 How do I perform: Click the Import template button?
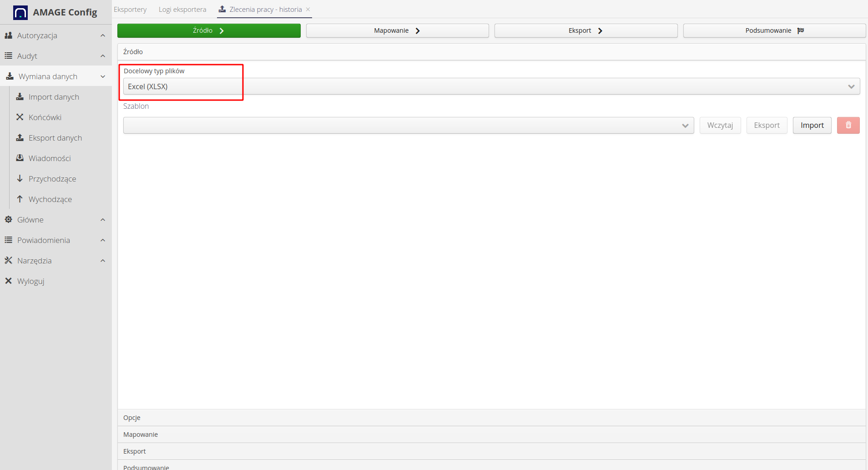(x=812, y=125)
